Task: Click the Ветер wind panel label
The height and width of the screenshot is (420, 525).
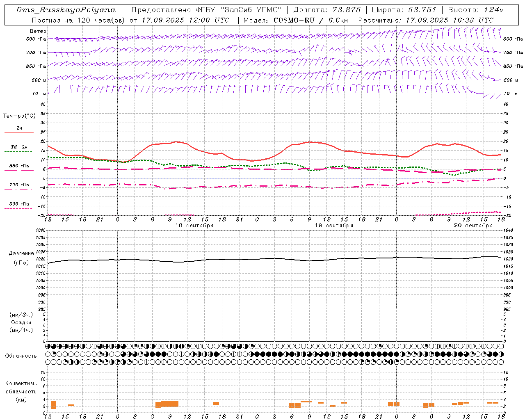Action: click(38, 31)
